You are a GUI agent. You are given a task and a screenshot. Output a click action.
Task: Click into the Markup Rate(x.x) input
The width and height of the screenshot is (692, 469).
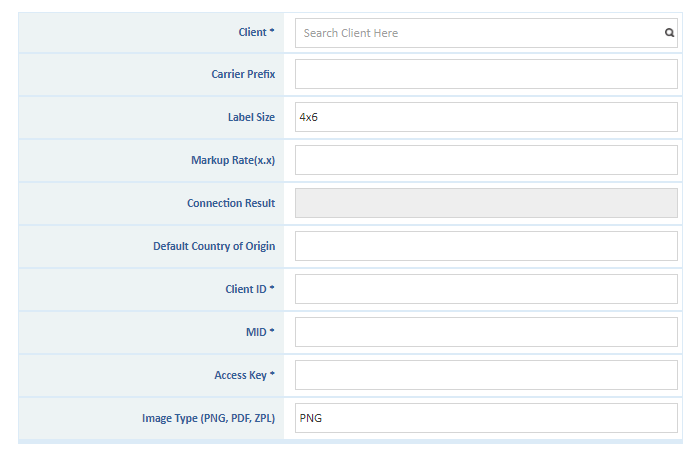click(x=486, y=160)
